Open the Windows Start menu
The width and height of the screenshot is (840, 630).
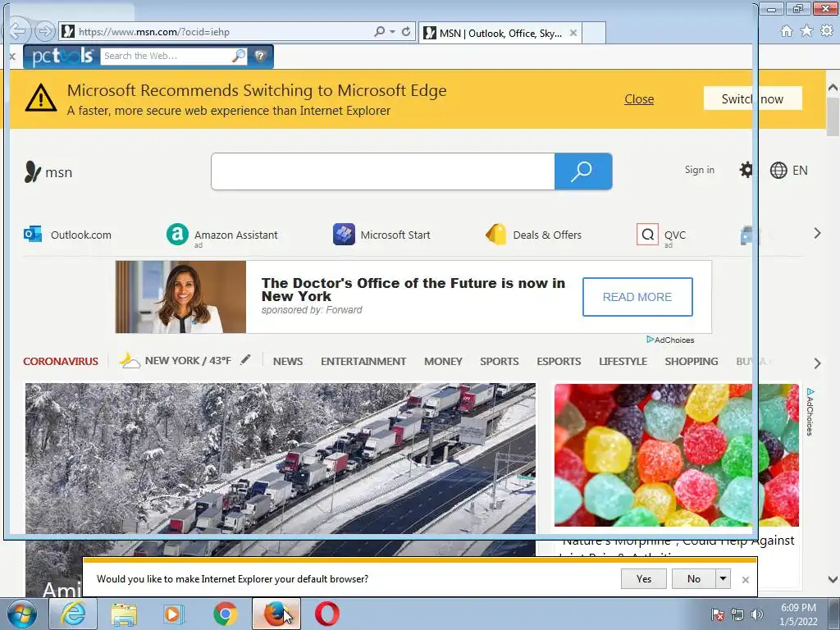pyautogui.click(x=21, y=614)
